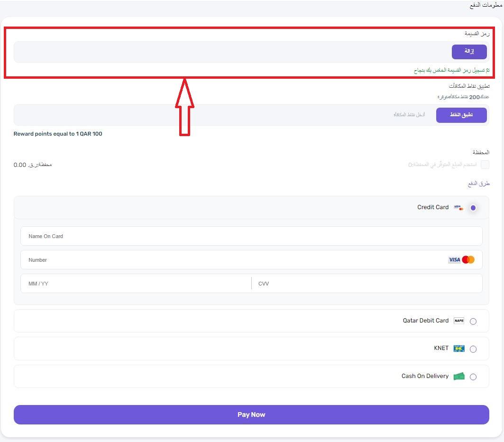This screenshot has width=504, height=442.
Task: Focus the Name On Card field
Action: click(251, 236)
